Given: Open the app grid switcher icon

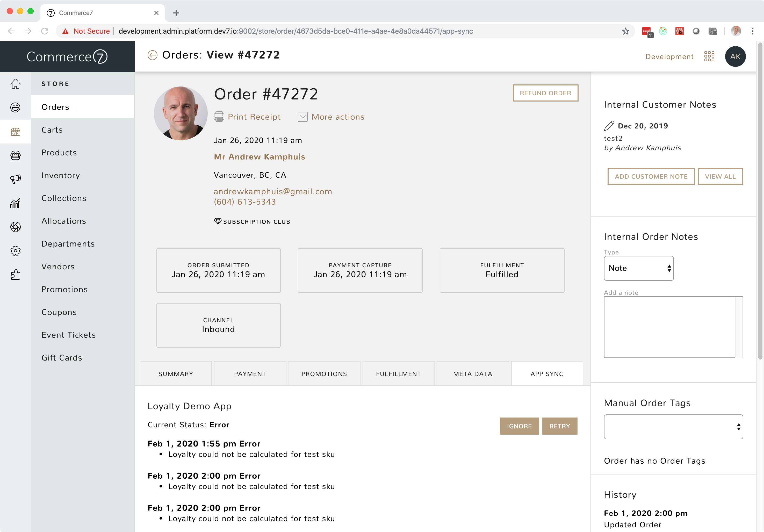Looking at the screenshot, I should [709, 56].
